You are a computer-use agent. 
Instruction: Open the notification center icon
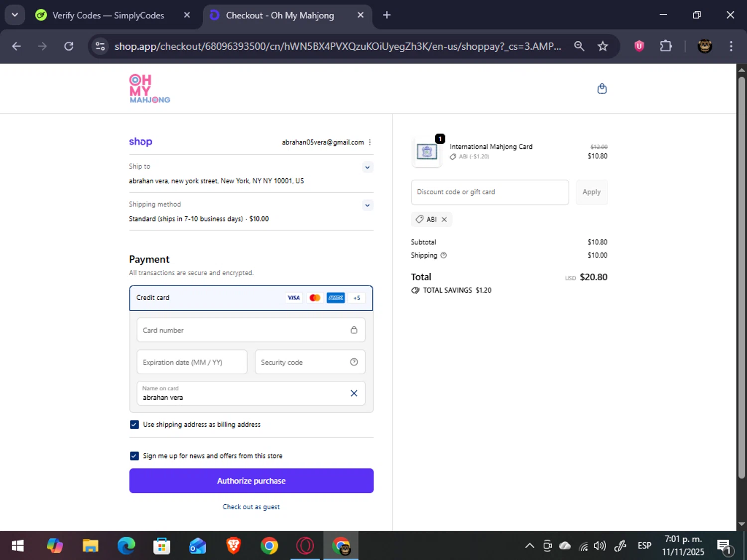coord(725,547)
